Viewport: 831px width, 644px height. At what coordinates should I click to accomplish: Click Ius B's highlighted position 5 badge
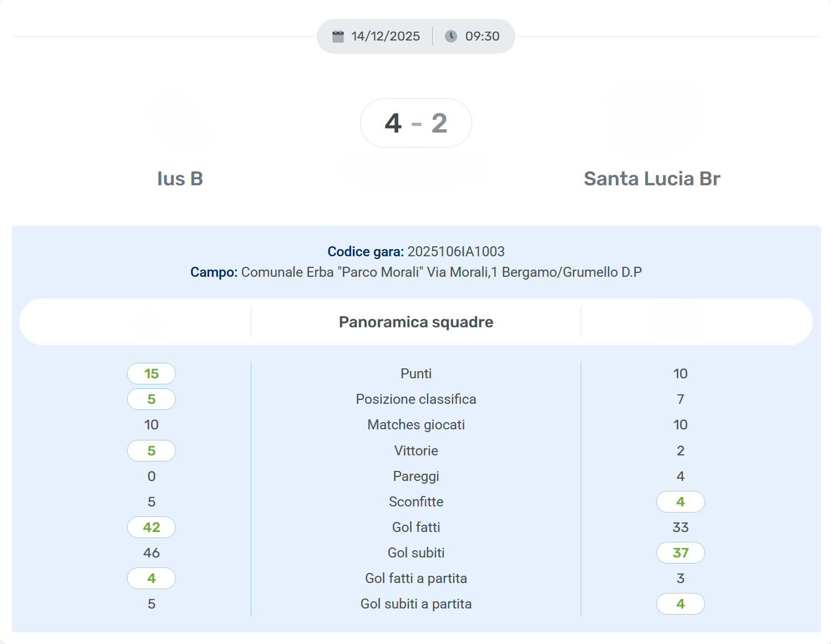click(151, 399)
